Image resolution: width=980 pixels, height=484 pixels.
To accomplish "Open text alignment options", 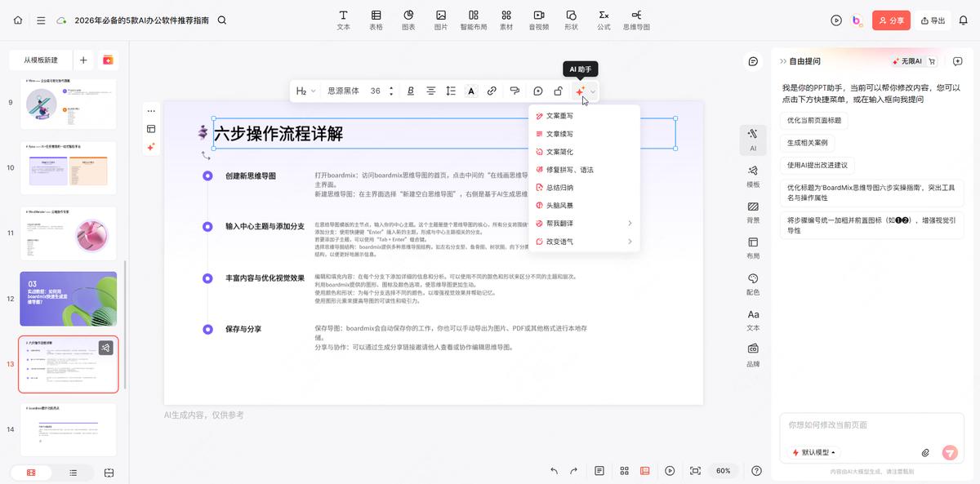I will coord(431,91).
